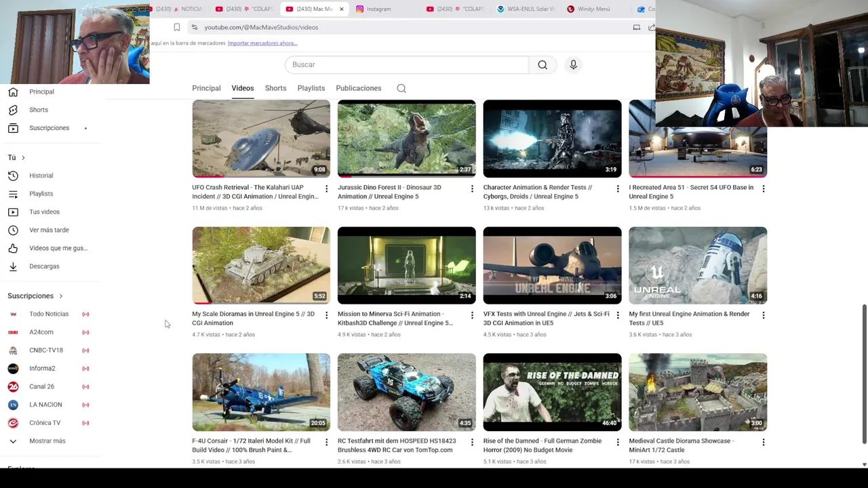
Task: Open CNBC-TV18 subscription channel
Action: [x=46, y=350]
